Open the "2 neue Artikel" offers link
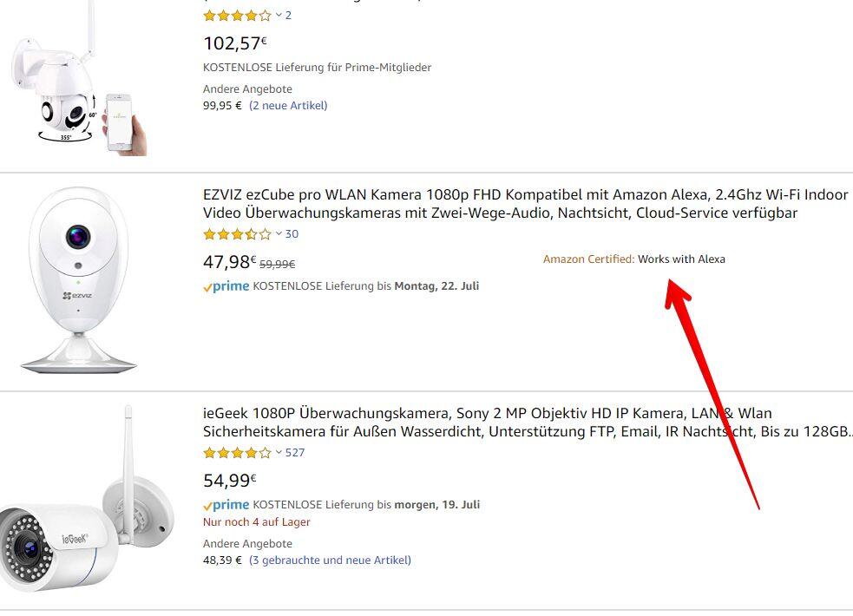This screenshot has height=616, width=853. tap(288, 106)
